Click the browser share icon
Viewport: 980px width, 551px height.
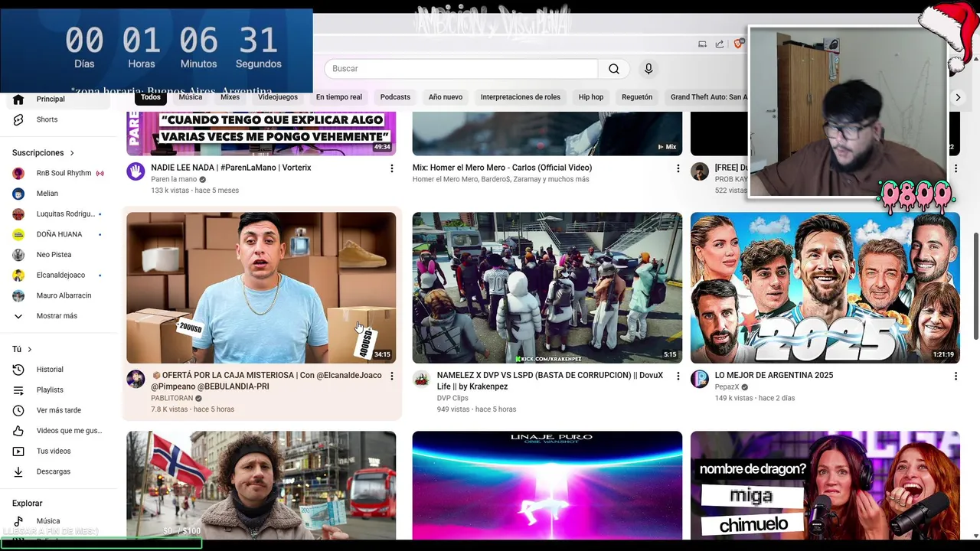pos(720,44)
